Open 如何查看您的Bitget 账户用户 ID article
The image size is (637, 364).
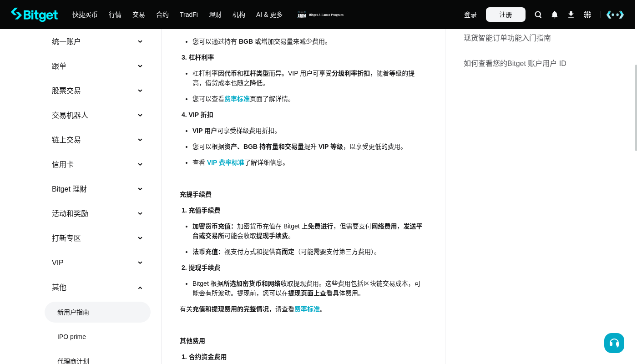(515, 63)
